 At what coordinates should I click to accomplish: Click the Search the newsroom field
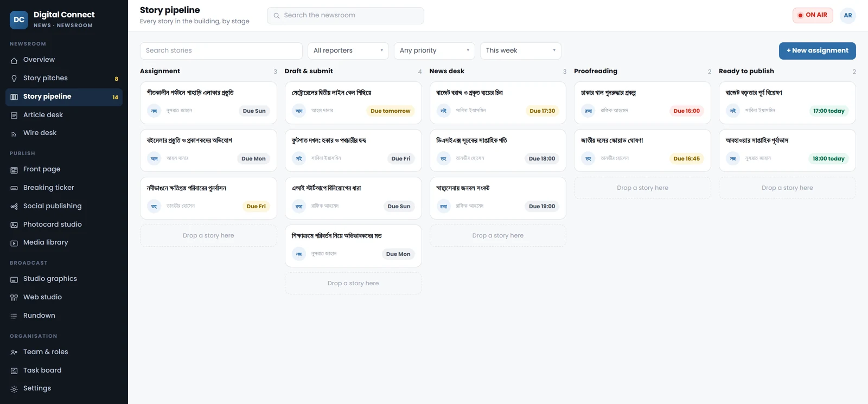(346, 15)
